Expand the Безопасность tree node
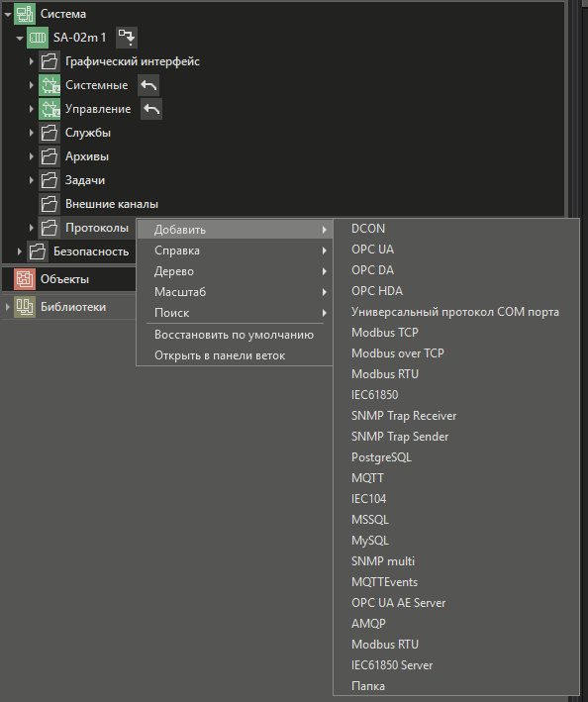The height and width of the screenshot is (702, 588). point(19,251)
